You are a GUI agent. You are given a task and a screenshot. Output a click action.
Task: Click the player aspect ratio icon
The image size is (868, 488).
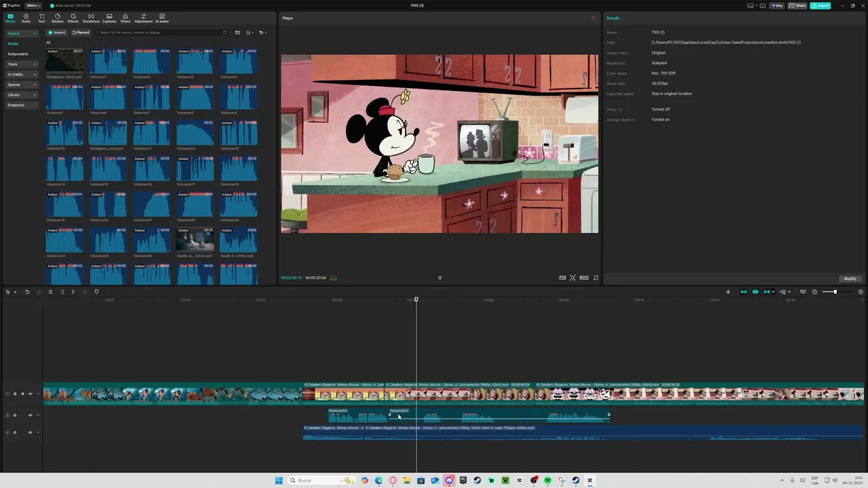pos(584,277)
